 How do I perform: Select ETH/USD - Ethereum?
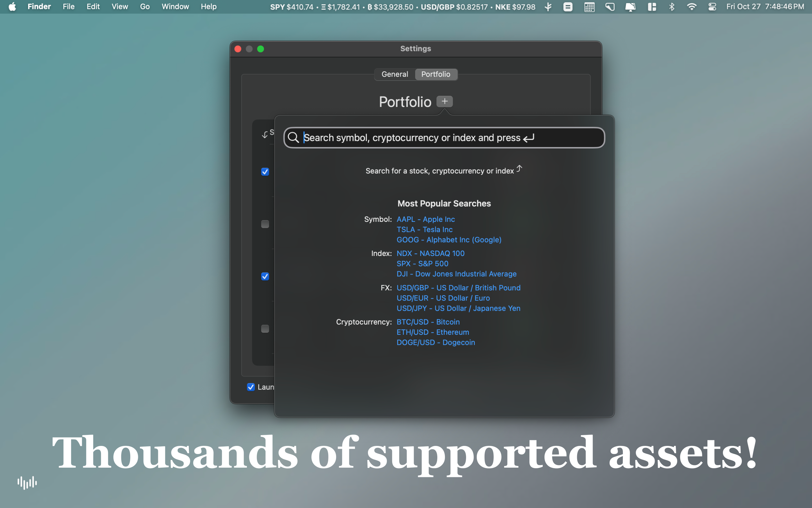pyautogui.click(x=433, y=332)
